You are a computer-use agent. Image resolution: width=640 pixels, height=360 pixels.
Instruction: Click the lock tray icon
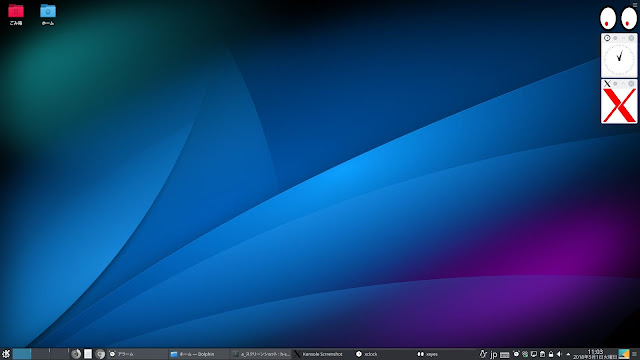point(551,354)
